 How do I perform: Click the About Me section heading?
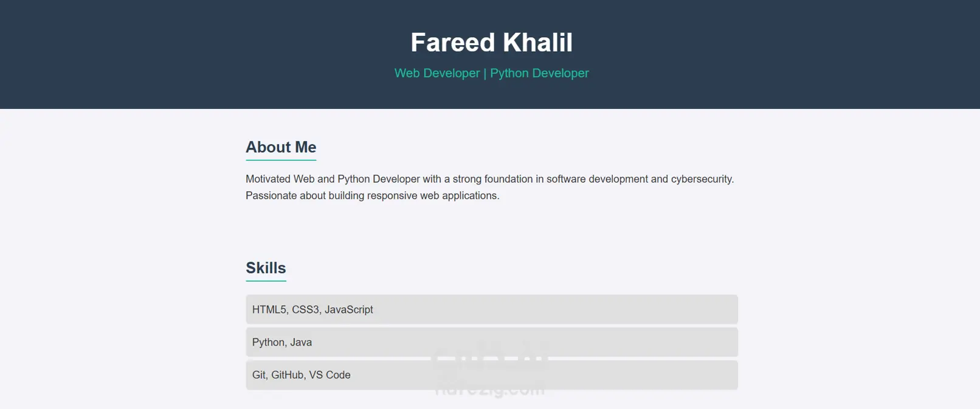point(281,147)
